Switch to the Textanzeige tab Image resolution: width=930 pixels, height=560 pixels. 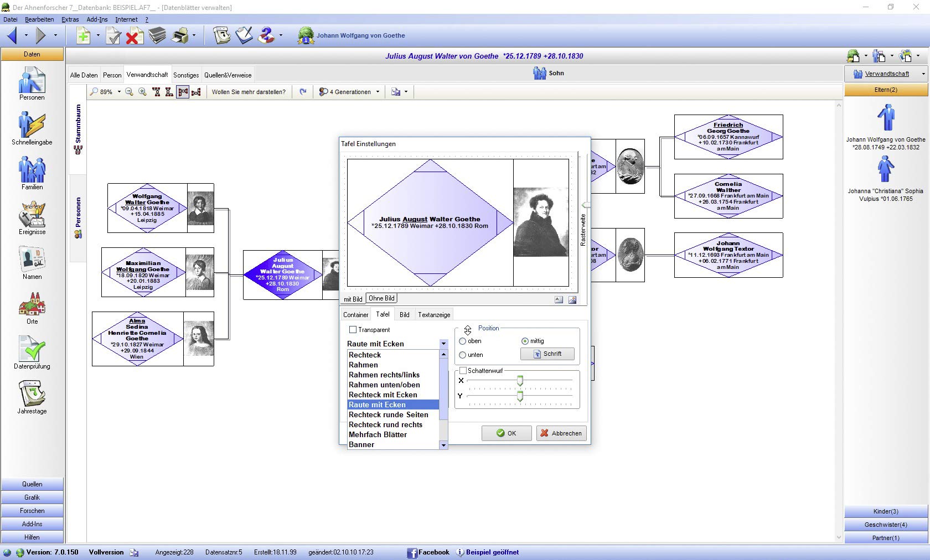coord(434,315)
